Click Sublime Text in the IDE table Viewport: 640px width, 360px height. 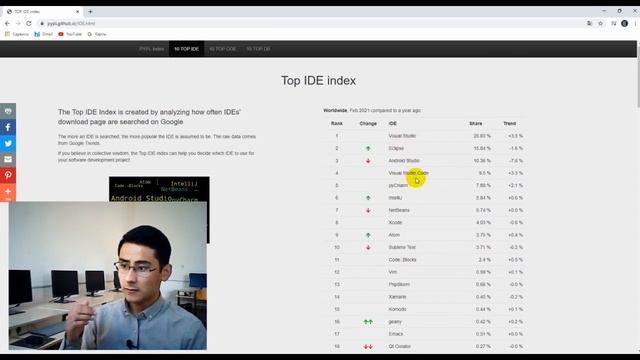click(402, 247)
